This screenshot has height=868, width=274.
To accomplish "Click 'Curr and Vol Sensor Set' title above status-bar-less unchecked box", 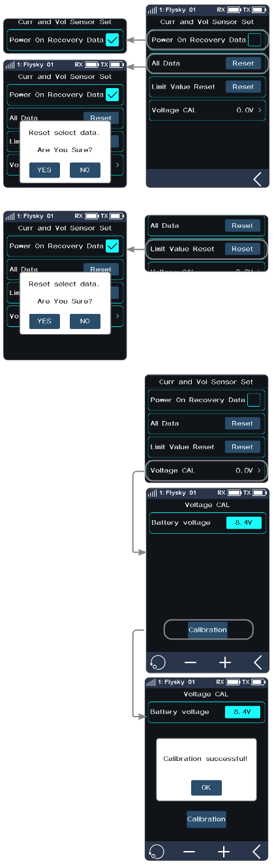I will point(206,382).
